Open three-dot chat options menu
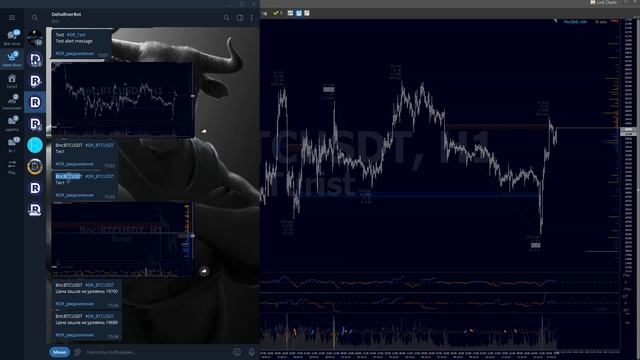This screenshot has width=640, height=360. (x=251, y=18)
